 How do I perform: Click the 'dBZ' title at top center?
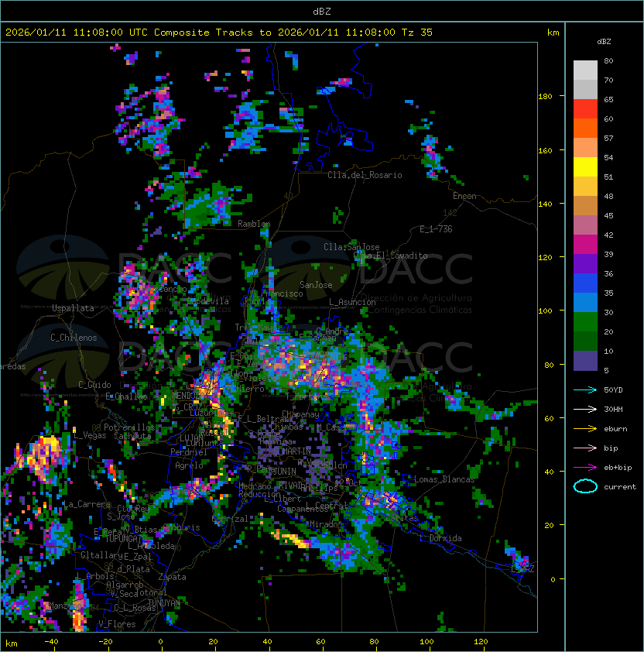pos(322,12)
